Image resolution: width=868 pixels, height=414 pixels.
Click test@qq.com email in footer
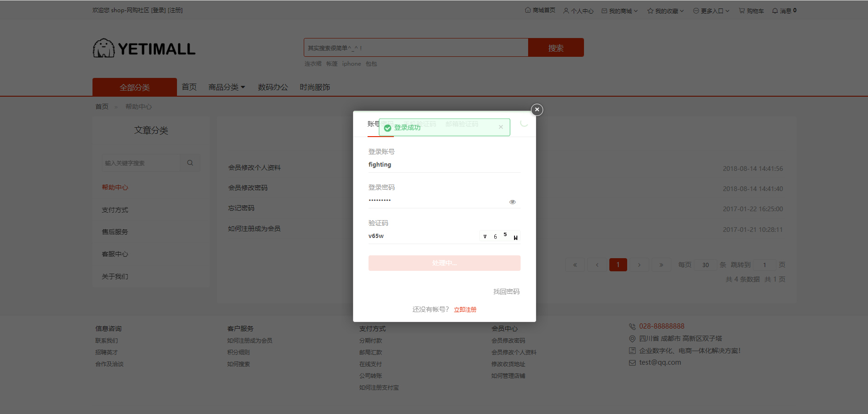tap(660, 362)
